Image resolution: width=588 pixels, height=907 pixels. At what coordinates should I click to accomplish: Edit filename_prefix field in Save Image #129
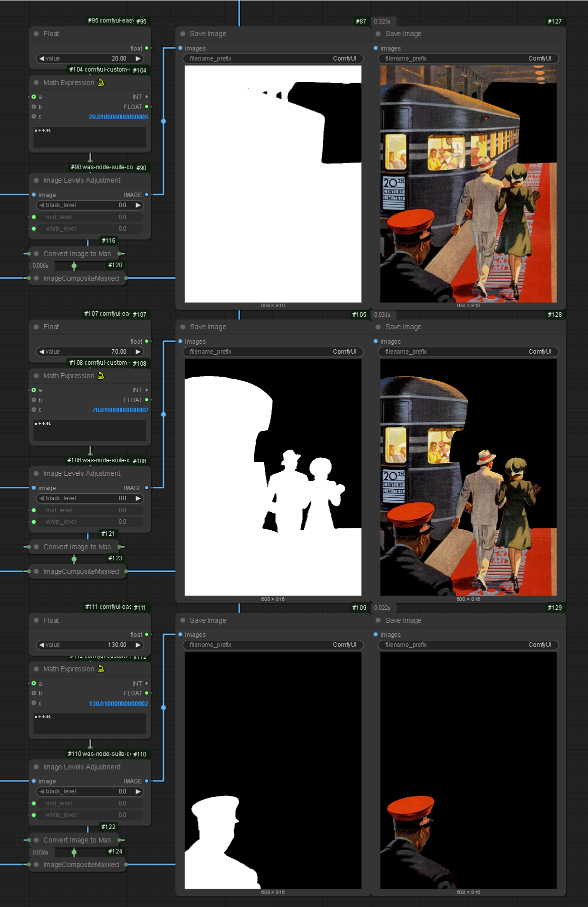[x=468, y=645]
